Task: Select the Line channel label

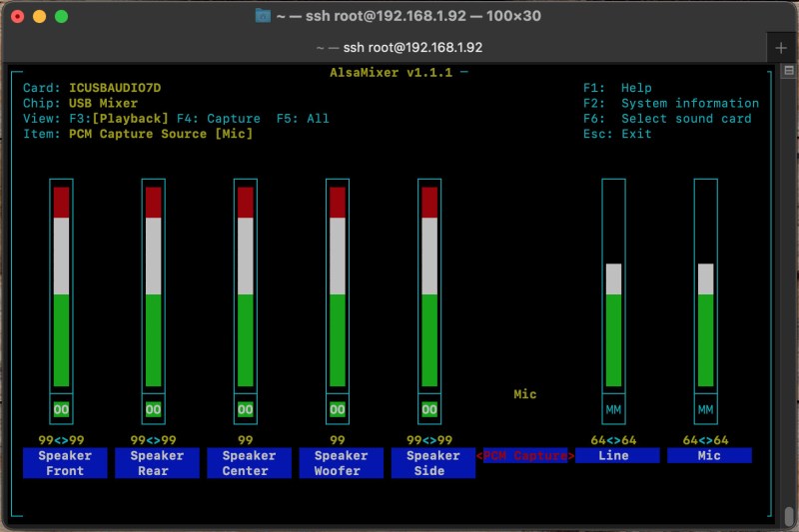Action: (x=617, y=455)
